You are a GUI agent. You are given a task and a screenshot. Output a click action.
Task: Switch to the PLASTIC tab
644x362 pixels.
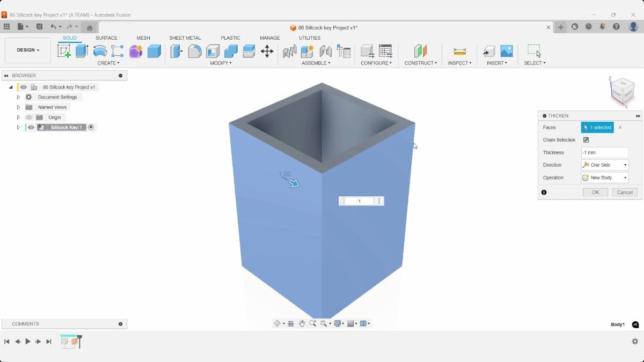pyautogui.click(x=230, y=38)
